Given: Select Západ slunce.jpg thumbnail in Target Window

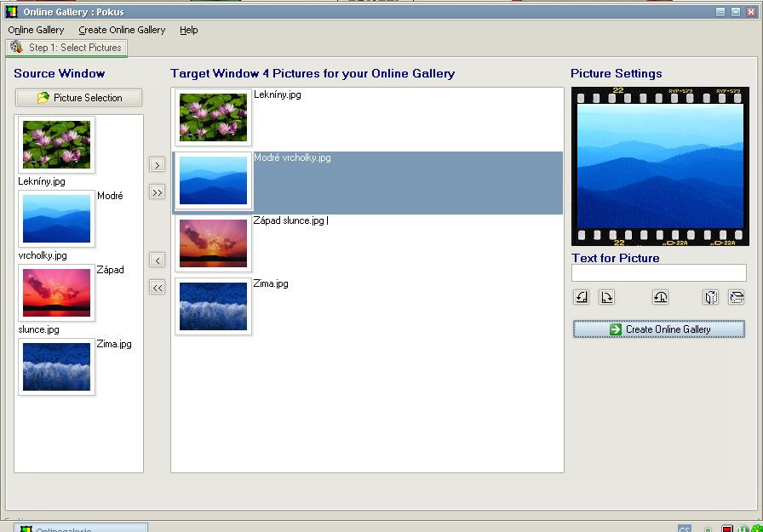Looking at the screenshot, I should [x=213, y=243].
